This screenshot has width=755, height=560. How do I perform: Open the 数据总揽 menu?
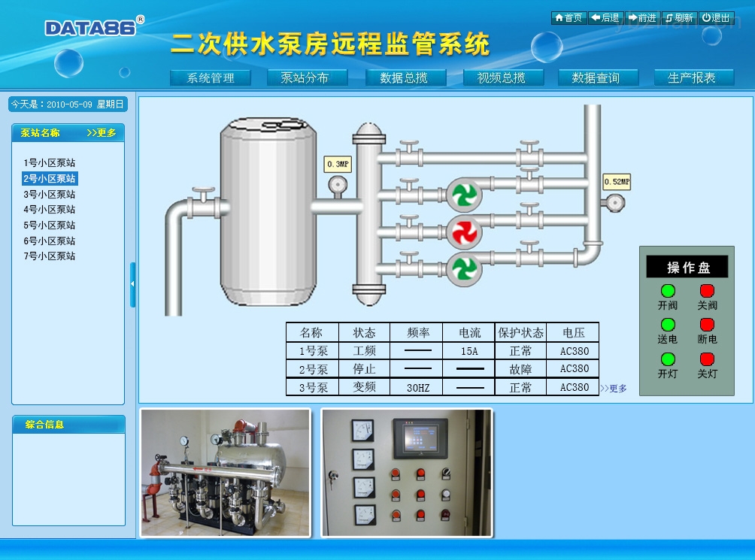406,78
